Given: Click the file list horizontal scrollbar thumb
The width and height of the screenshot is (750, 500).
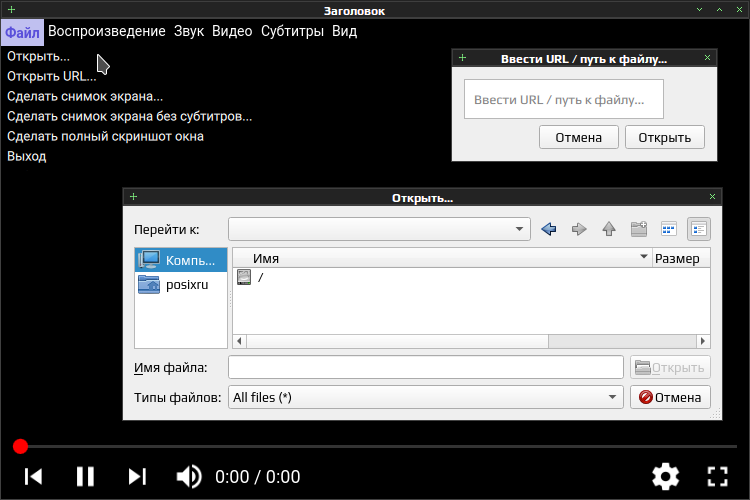Looking at the screenshot, I should coord(397,341).
